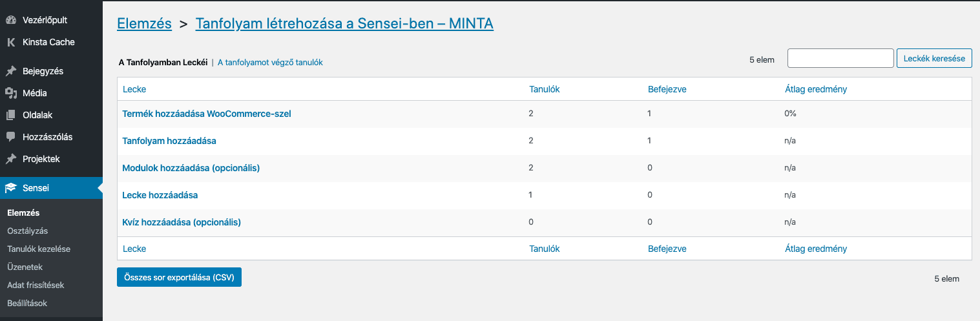Open Beállítások in the Sensei submenu
Image resolution: width=980 pixels, height=321 pixels.
[x=27, y=303]
